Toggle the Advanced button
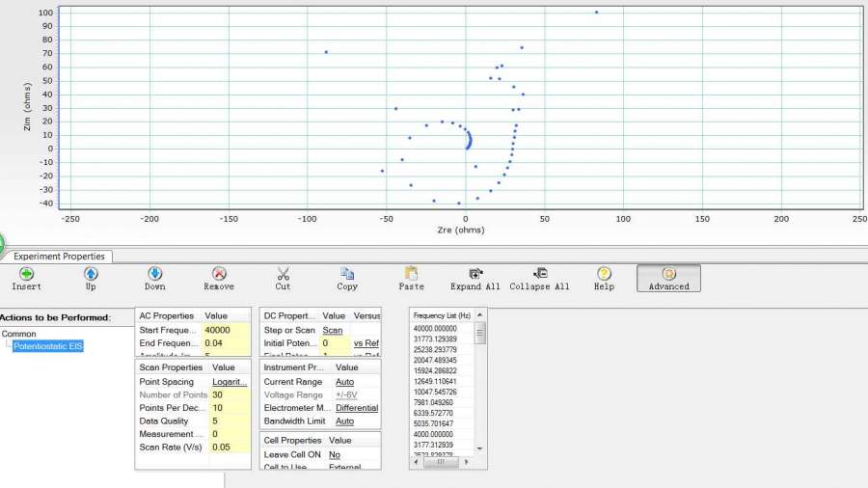The image size is (868, 488). (x=668, y=279)
